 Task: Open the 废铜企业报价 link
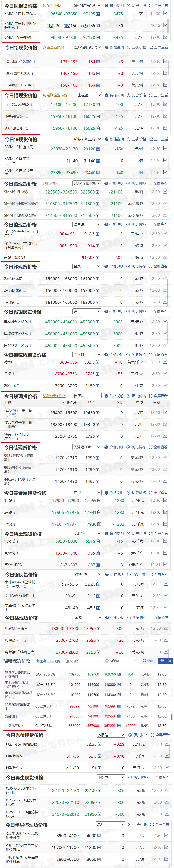(53, 6)
